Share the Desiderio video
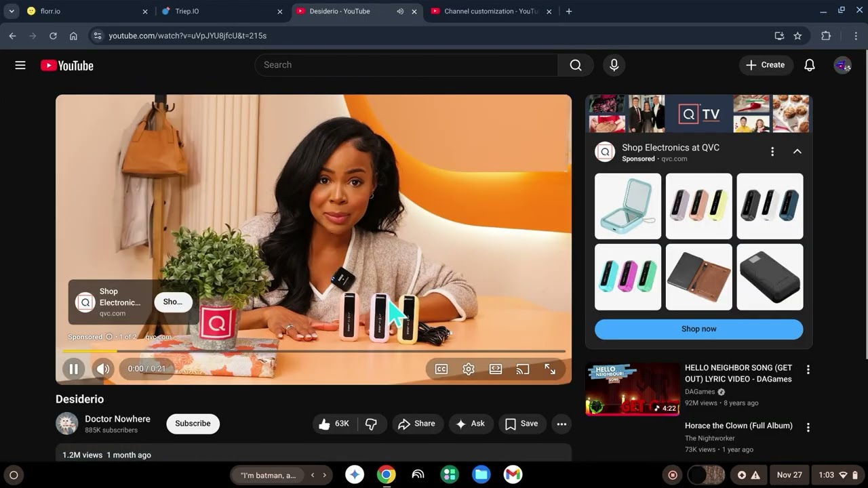This screenshot has height=488, width=868. coord(417,424)
